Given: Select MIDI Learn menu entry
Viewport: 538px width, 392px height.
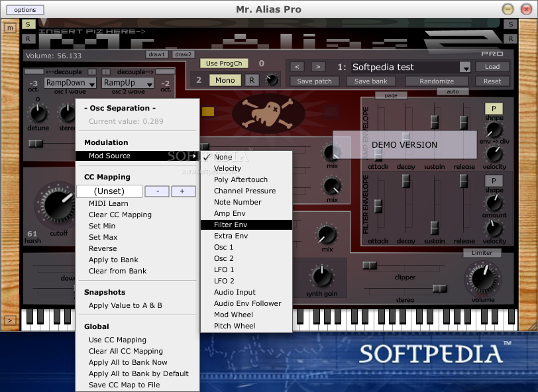Looking at the screenshot, I should (x=137, y=203).
